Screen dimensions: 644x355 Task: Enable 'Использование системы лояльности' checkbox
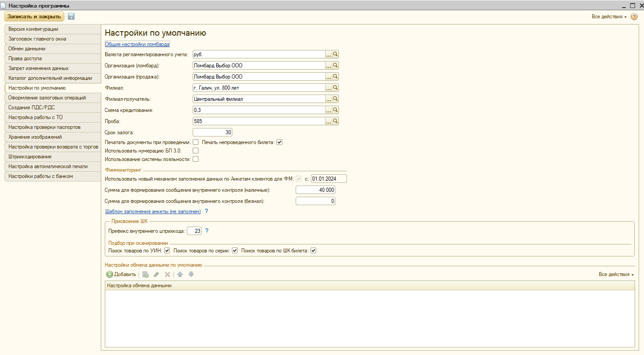tap(195, 159)
